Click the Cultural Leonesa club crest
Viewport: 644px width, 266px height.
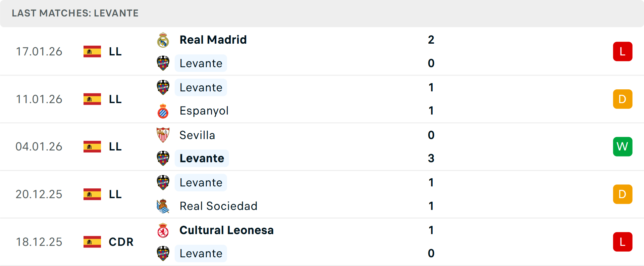coord(163,230)
